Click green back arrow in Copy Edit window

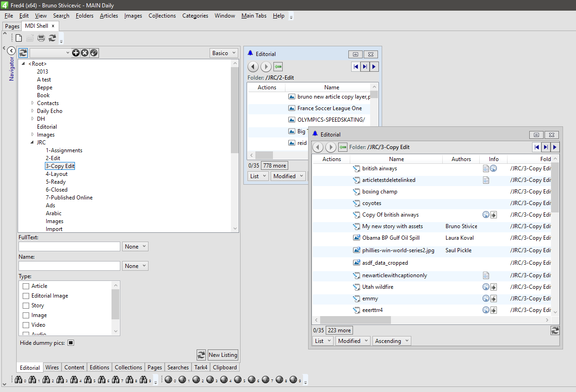[x=343, y=147]
